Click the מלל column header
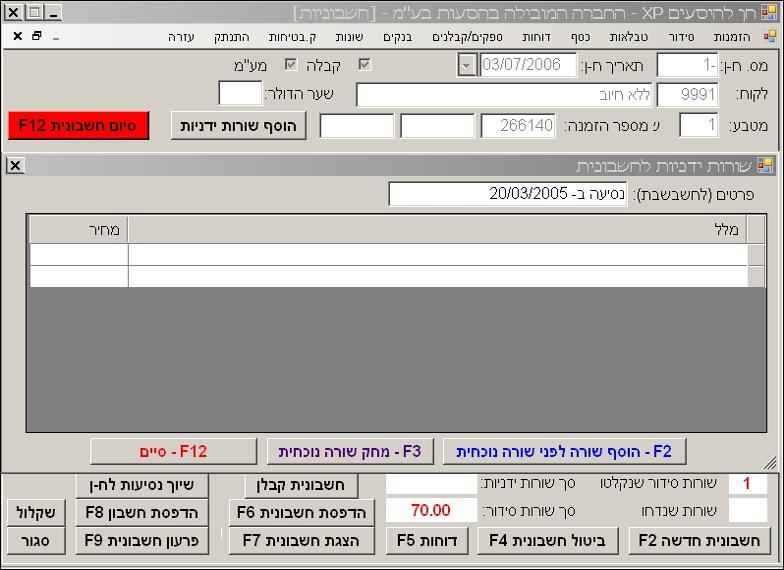Image resolution: width=784 pixels, height=570 pixels. coord(438,230)
